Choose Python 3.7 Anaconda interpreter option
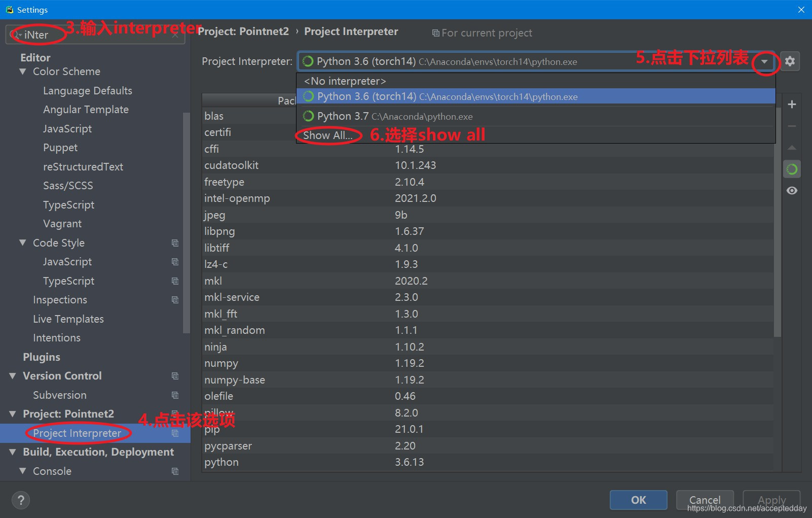The width and height of the screenshot is (812, 518). coord(536,116)
